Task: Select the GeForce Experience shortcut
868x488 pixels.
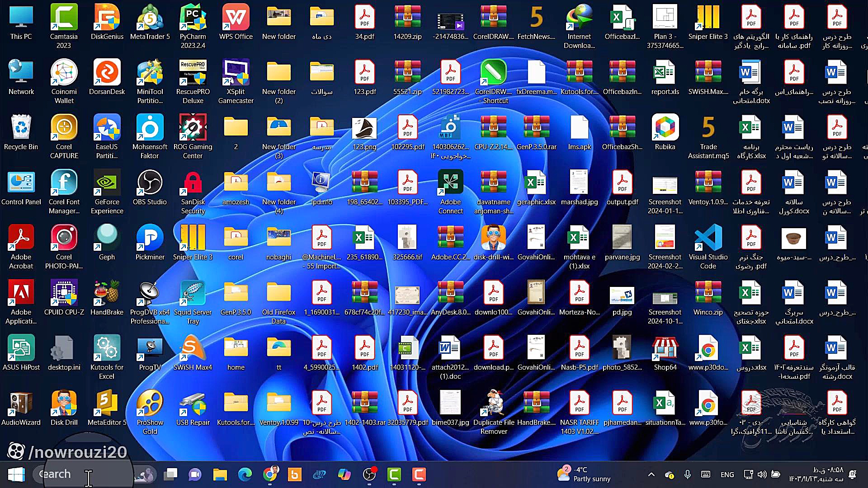Action: tap(107, 192)
